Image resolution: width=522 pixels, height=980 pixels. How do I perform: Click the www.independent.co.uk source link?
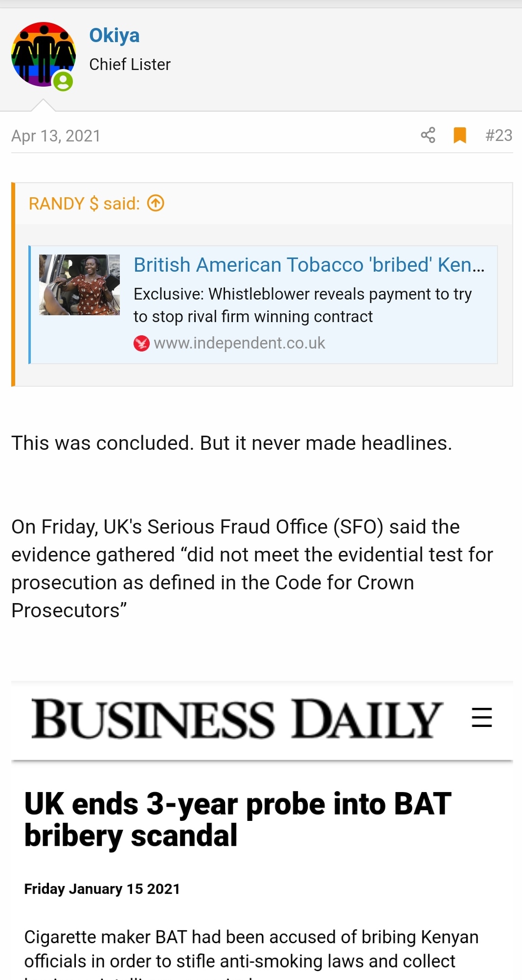239,343
